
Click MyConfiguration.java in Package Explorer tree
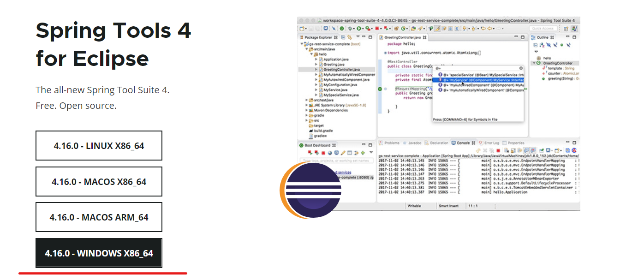tap(337, 85)
